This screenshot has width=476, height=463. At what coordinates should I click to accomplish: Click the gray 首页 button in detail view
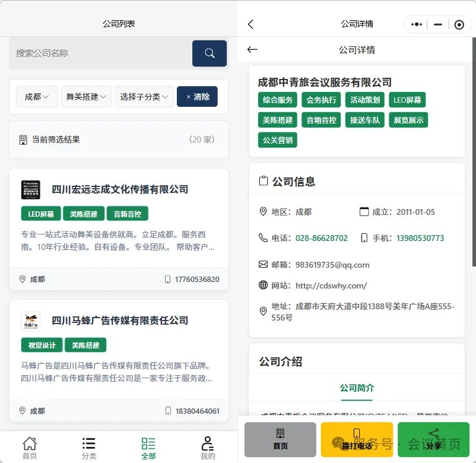280,439
